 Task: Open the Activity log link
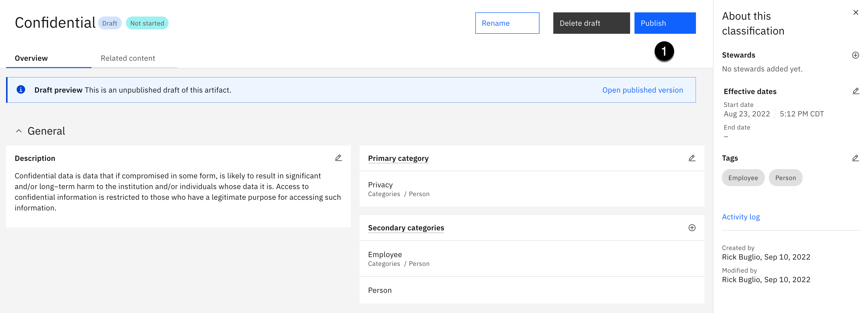click(741, 217)
